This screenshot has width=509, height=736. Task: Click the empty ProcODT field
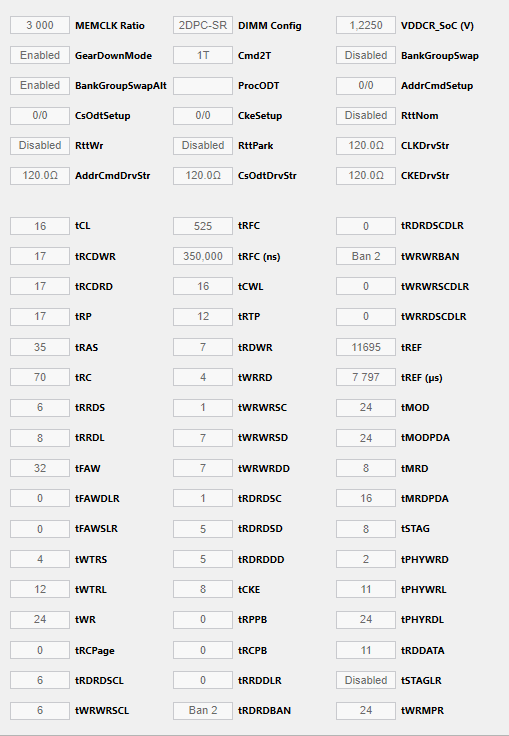203,85
